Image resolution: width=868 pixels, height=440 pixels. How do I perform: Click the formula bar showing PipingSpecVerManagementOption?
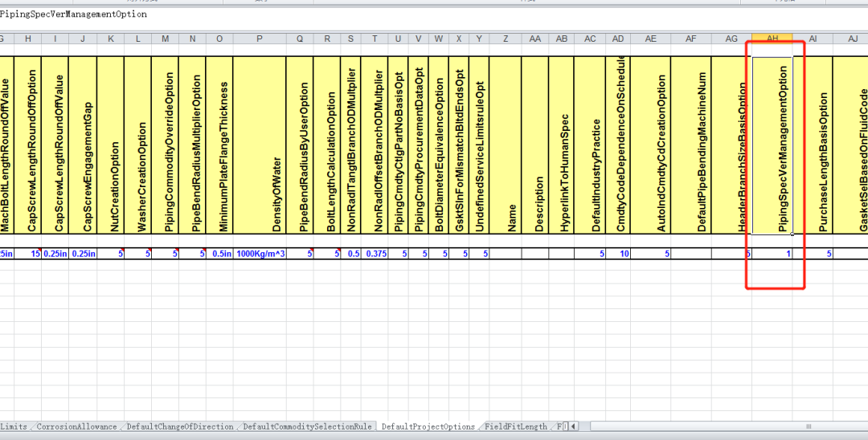click(x=434, y=15)
